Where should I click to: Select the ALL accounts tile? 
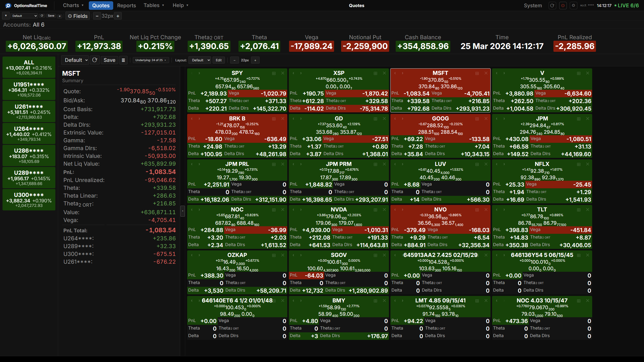pos(29,67)
